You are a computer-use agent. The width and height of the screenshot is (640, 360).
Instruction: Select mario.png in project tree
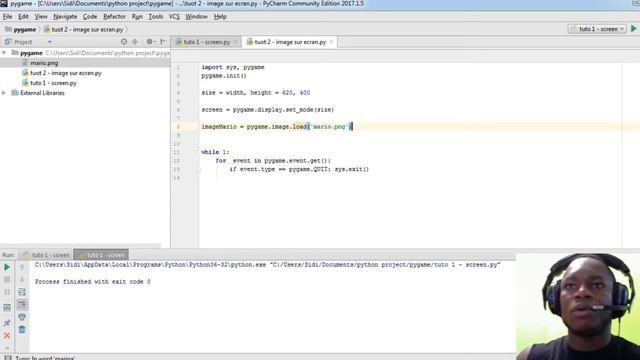coord(44,63)
